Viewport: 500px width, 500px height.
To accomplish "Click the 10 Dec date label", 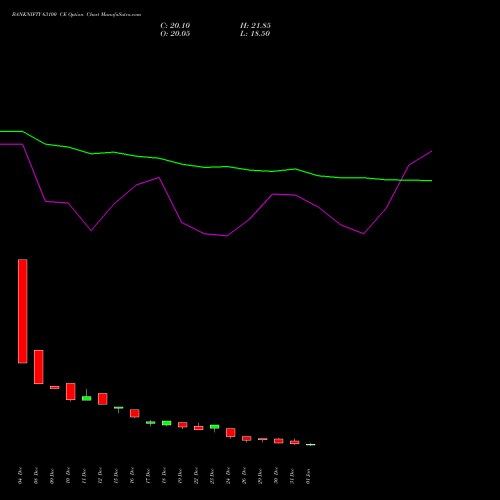I will tap(68, 476).
